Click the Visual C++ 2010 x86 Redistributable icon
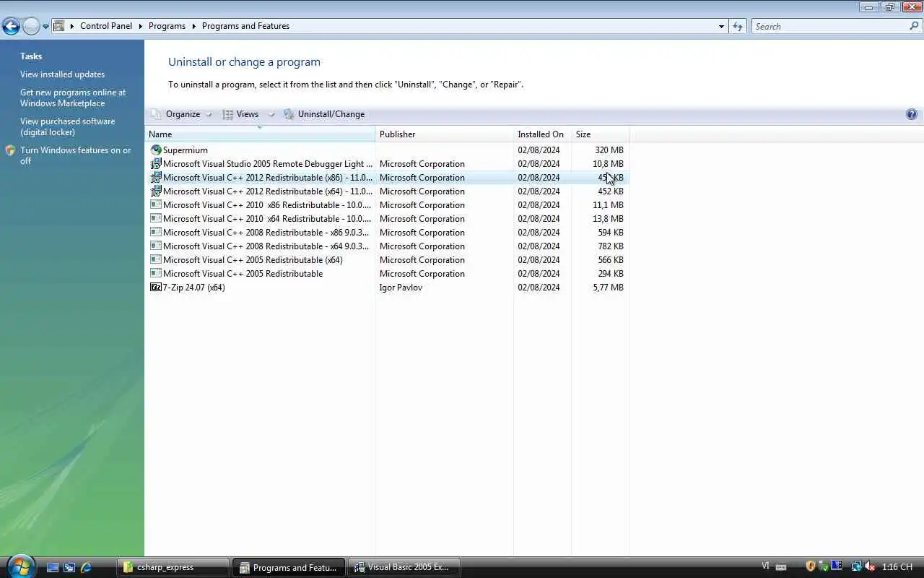Viewport: 924px width, 578px height. click(156, 205)
